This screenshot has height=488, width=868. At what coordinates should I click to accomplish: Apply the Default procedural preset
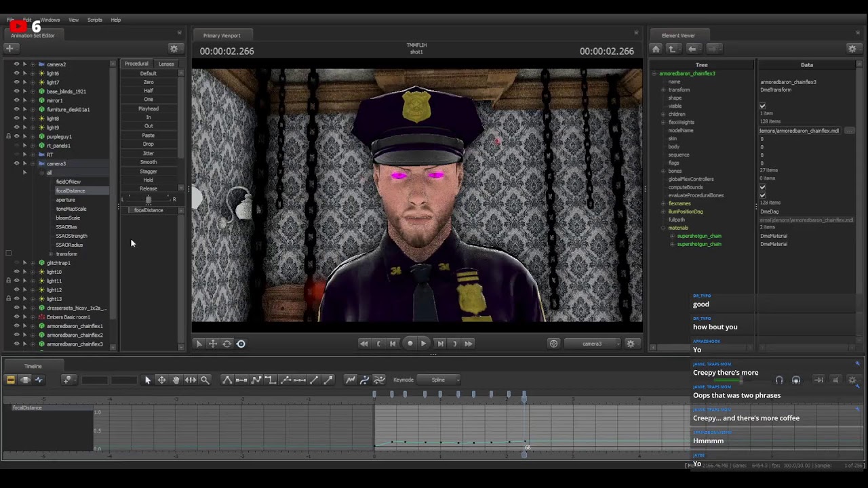point(149,73)
